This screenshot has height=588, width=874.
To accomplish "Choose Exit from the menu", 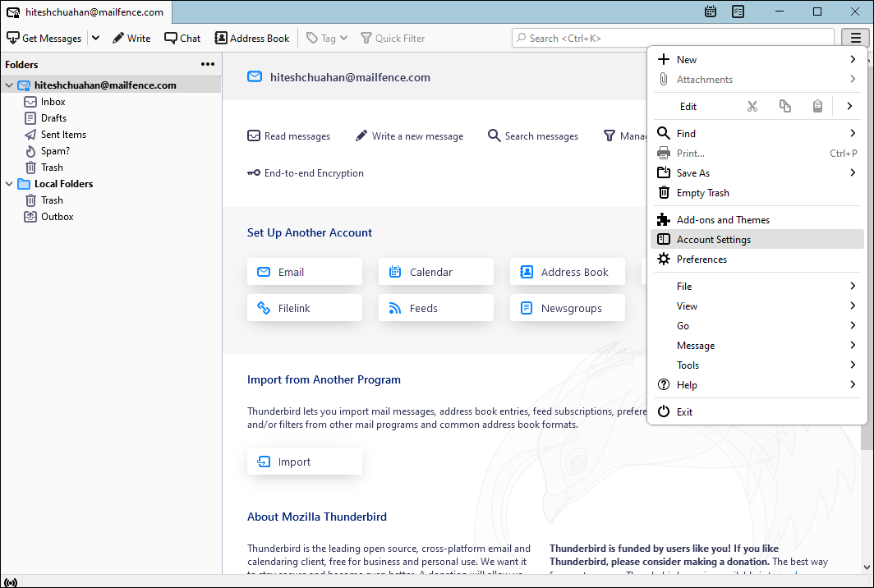I will point(757,412).
